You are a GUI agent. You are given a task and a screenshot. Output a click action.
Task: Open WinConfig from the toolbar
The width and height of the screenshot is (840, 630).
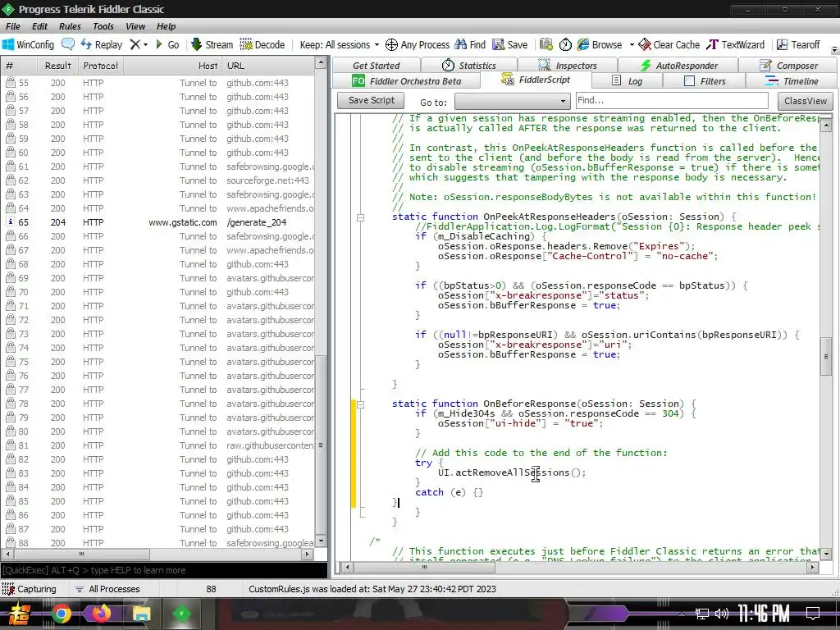[x=28, y=44]
